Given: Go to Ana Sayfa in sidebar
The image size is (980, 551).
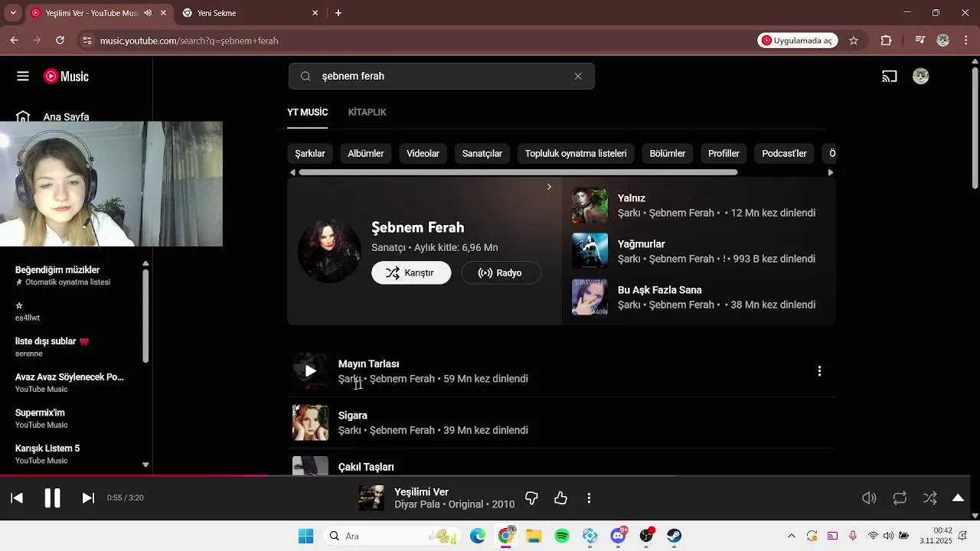Looking at the screenshot, I should pyautogui.click(x=66, y=117).
